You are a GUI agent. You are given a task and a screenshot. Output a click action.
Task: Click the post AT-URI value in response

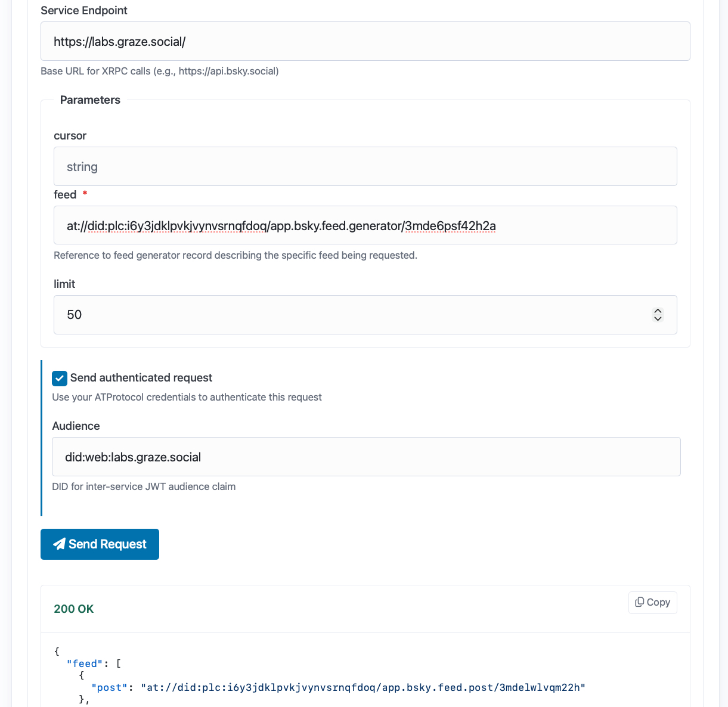[x=363, y=688]
